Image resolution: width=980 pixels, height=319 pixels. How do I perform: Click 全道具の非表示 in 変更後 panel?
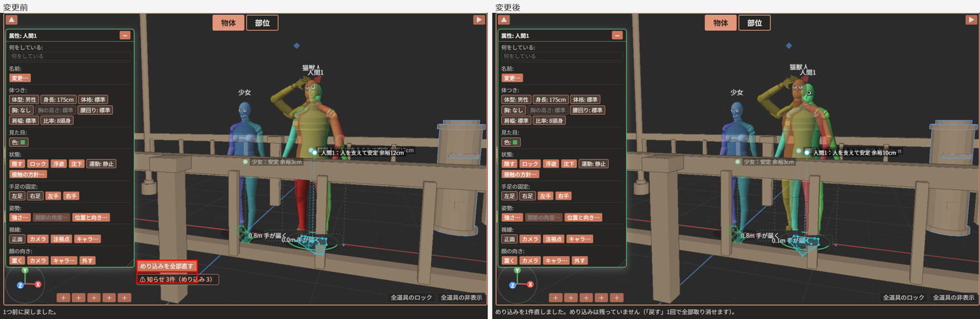[x=953, y=297]
